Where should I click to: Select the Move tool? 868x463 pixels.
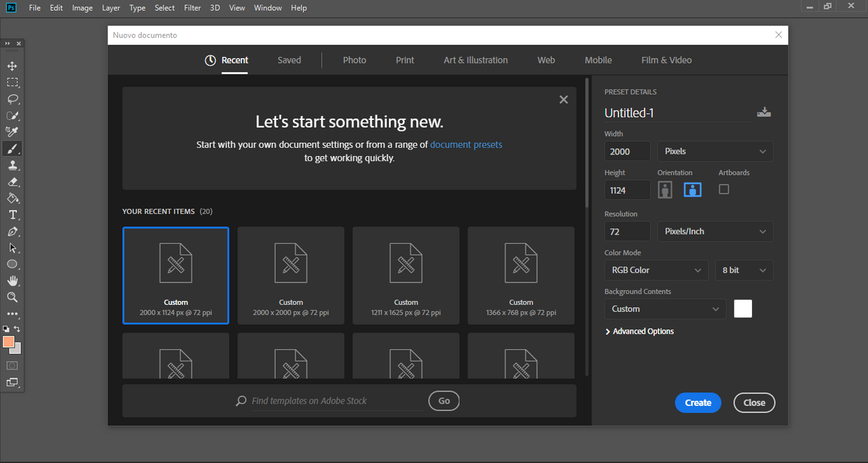click(12, 66)
